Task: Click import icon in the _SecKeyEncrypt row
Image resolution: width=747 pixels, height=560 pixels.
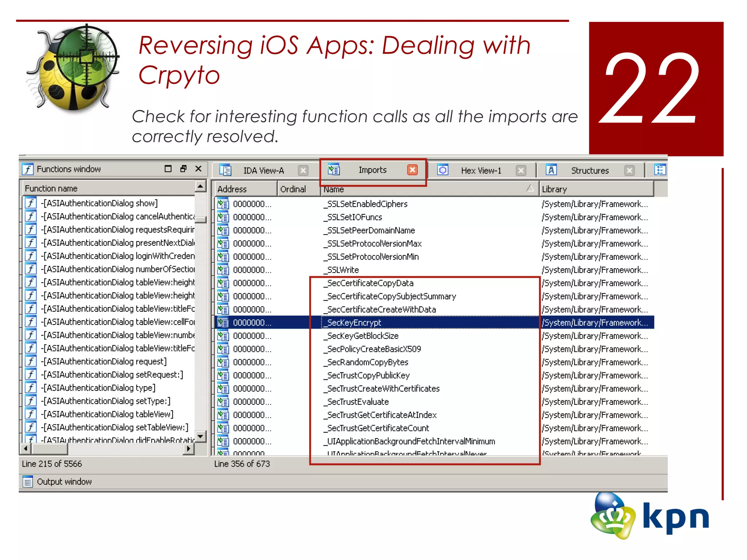Action: [x=223, y=323]
